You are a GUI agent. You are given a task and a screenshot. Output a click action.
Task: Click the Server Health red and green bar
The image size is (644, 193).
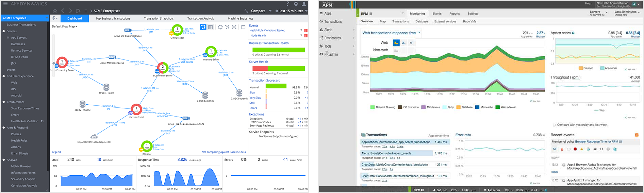click(278, 69)
